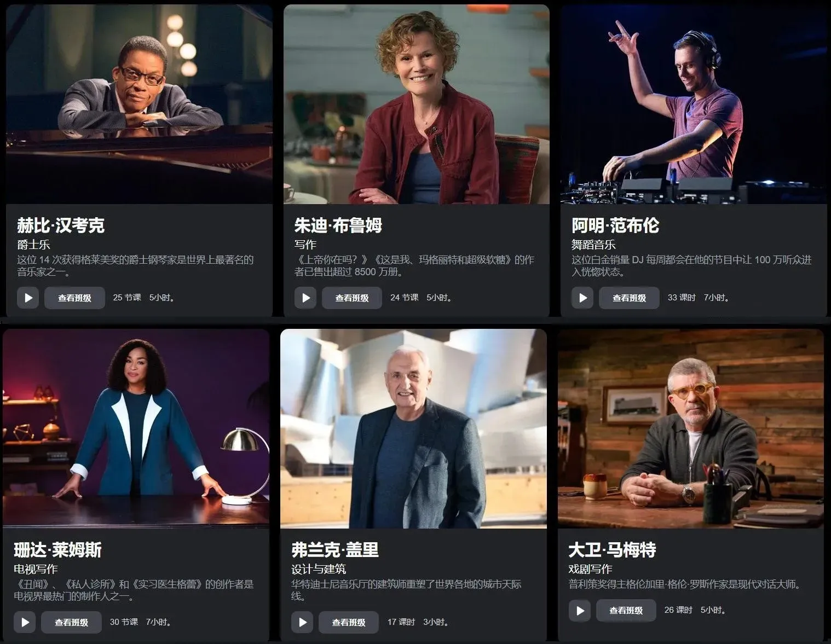Open 查看班级 for 弗兰克·盖里

[x=349, y=622]
